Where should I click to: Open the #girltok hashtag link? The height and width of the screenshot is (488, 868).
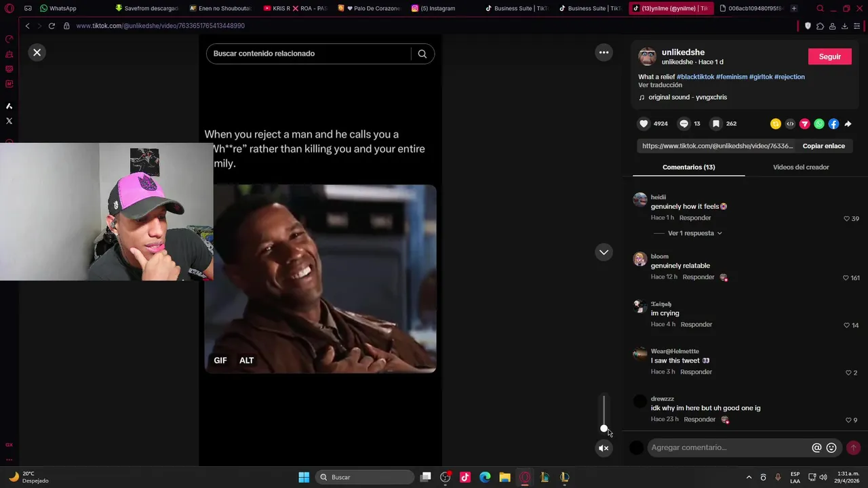[761, 77]
